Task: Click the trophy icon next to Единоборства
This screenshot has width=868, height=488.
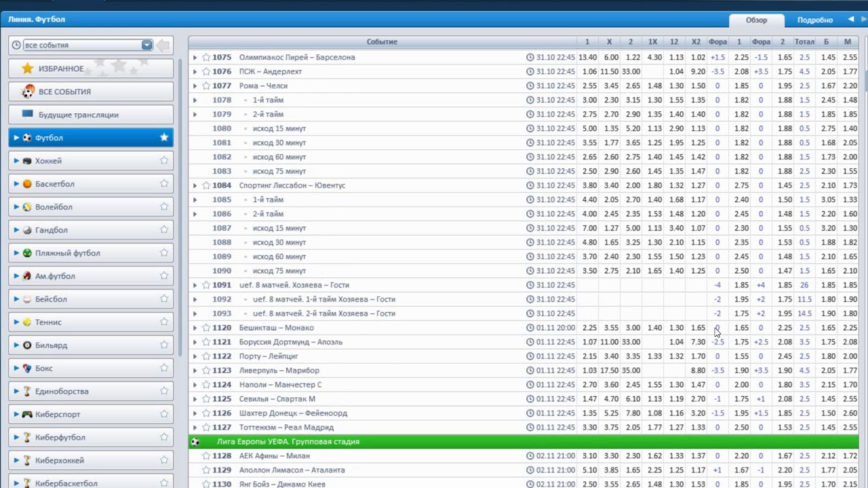Action: (27, 391)
